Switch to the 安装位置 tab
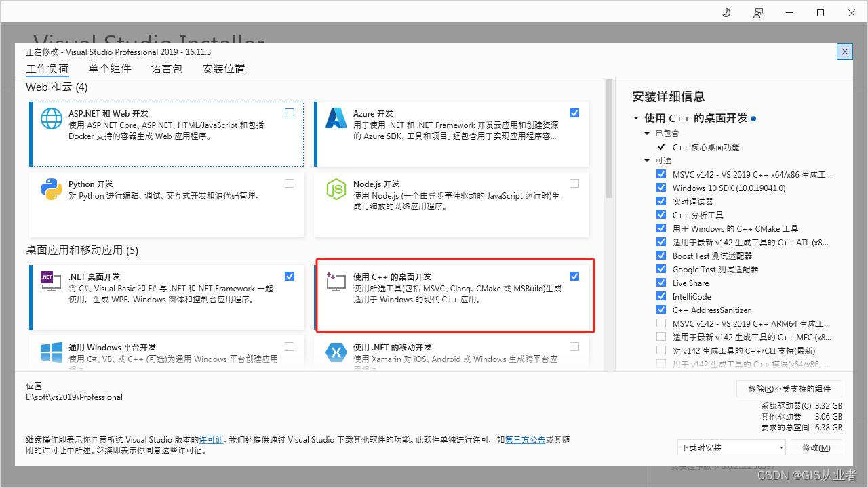Screen dimensions: 868x488 point(224,68)
